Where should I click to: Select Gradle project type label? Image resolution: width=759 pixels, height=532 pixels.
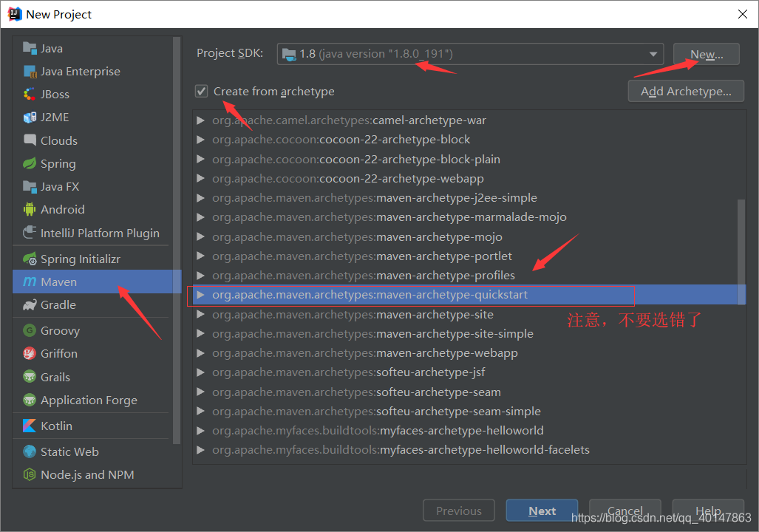tap(58, 305)
